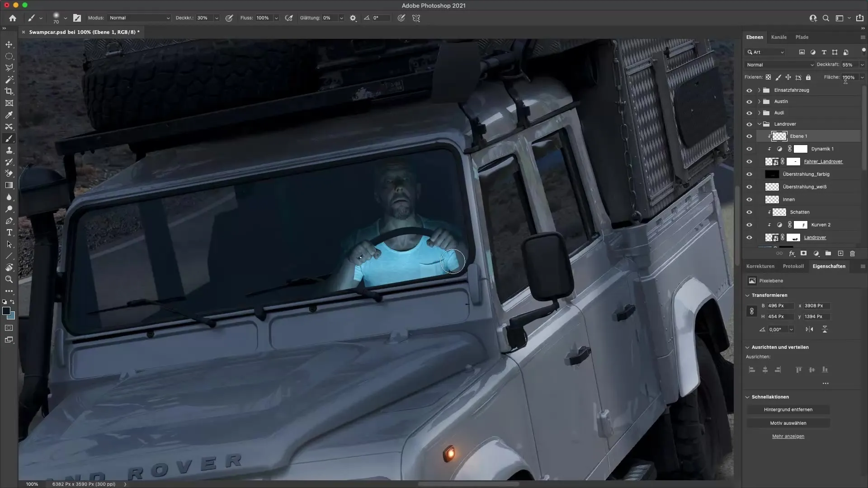Viewport: 868px width, 488px height.
Task: Select the Eyedropper tool
Action: 9,115
